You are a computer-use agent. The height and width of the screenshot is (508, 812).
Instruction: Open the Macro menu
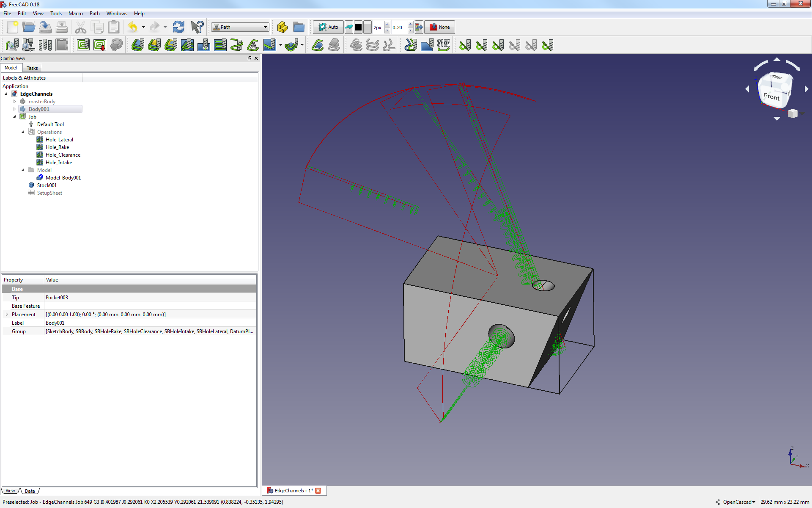75,14
